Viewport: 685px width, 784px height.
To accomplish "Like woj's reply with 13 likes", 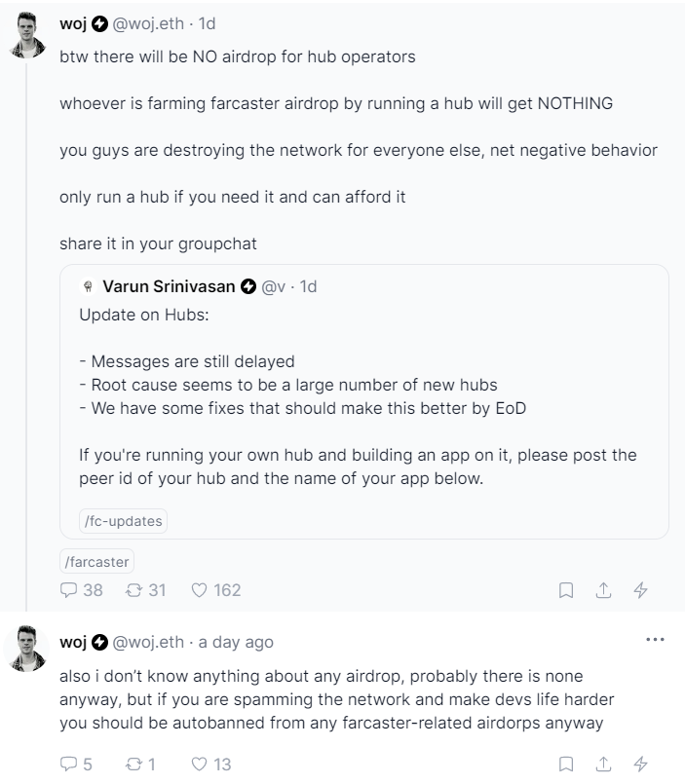I will pyautogui.click(x=199, y=765).
